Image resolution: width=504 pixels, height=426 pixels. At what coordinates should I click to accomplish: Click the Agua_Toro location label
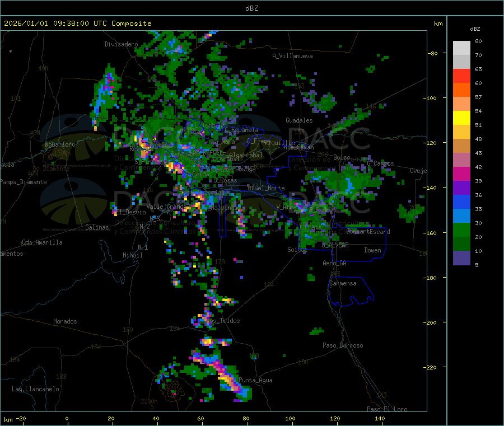pyautogui.click(x=60, y=144)
